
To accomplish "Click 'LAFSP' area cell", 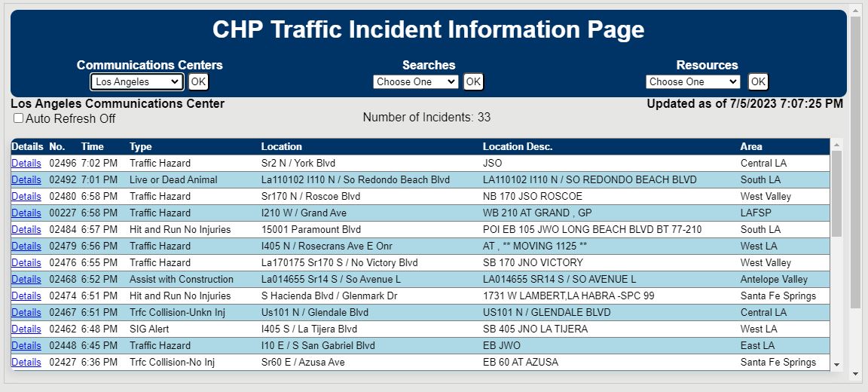I will [756, 213].
